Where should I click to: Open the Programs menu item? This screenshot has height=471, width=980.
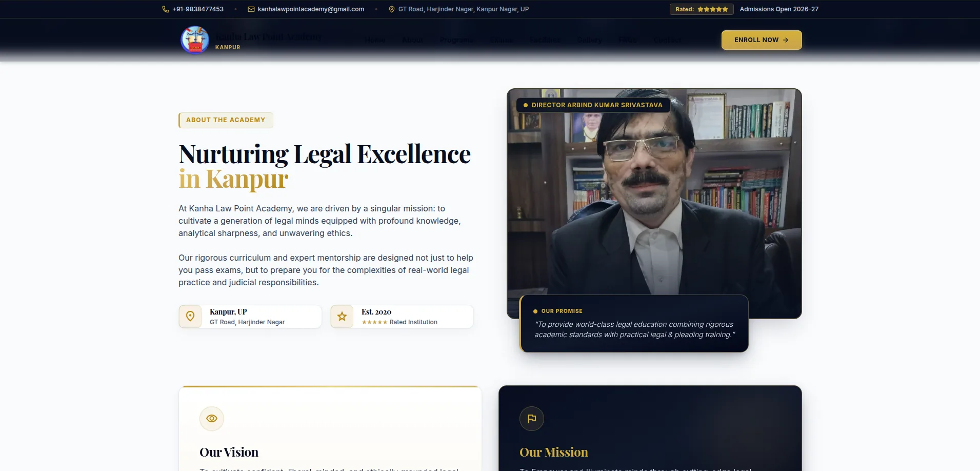456,40
